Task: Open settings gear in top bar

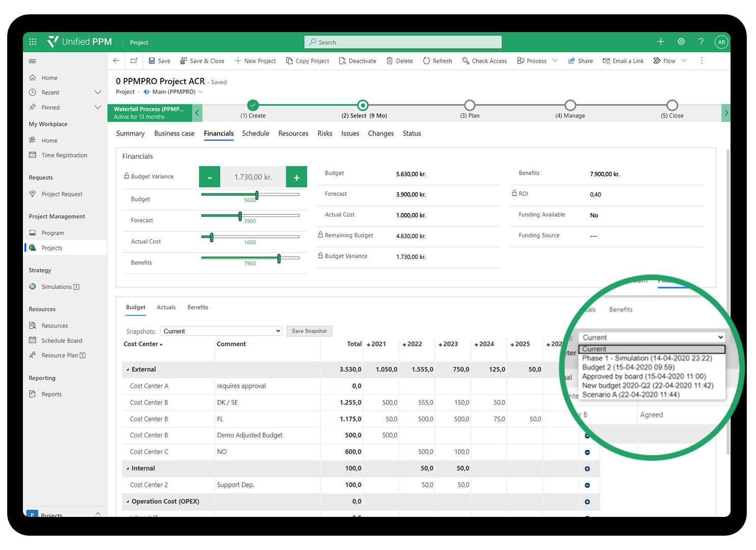Action: (x=681, y=42)
